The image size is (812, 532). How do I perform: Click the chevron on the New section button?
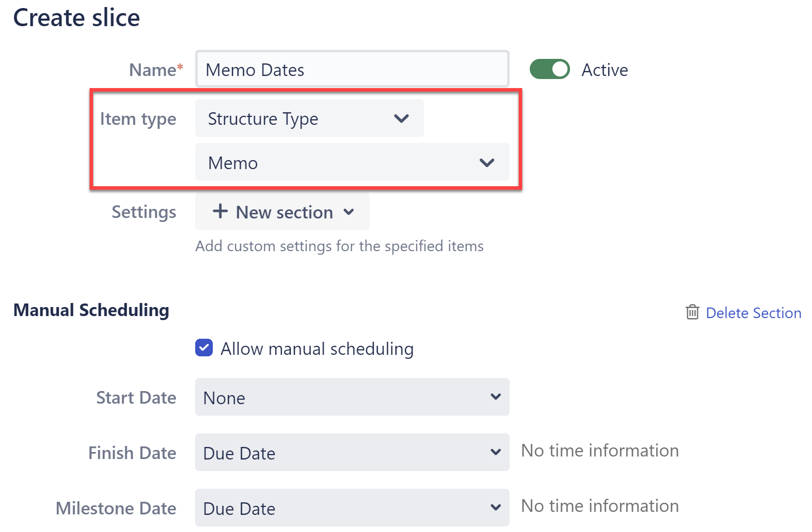tap(349, 213)
